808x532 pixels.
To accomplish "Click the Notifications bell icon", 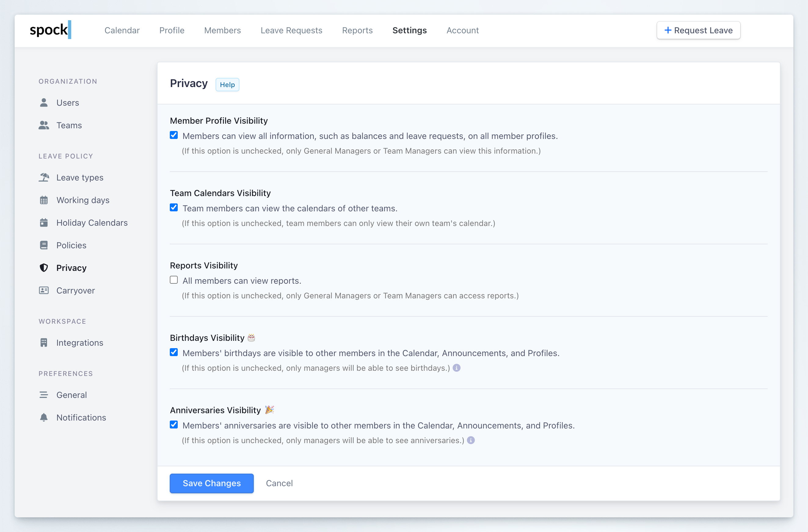I will click(44, 417).
